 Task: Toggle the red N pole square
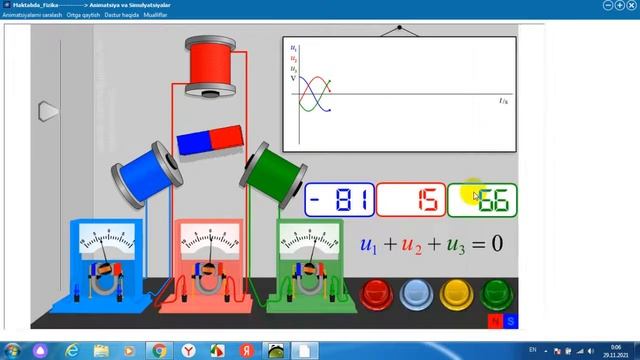(x=496, y=321)
